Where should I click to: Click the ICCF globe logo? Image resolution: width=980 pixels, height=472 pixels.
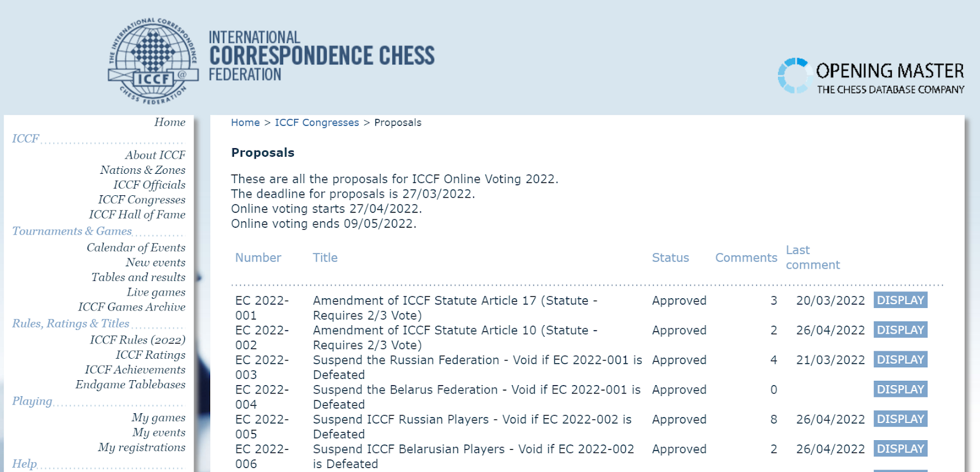pos(153,61)
